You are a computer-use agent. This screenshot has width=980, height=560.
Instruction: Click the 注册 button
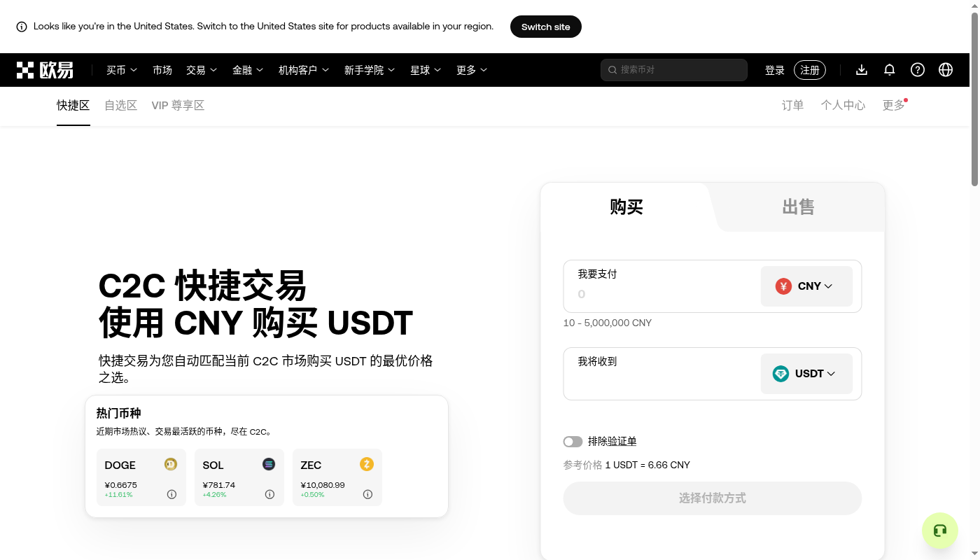[810, 70]
